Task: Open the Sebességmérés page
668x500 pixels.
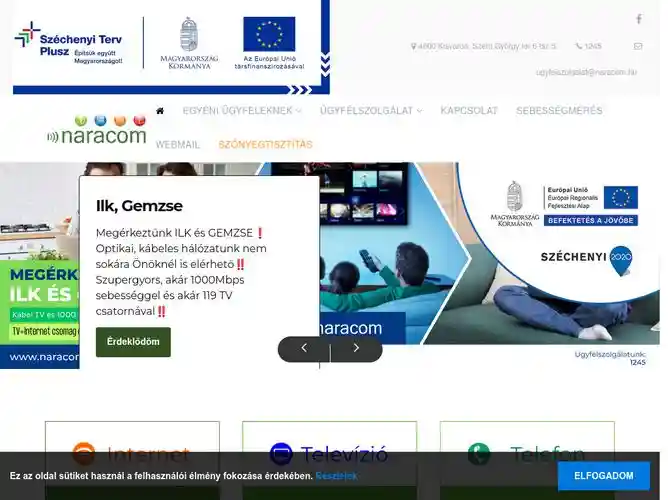Action: [559, 111]
